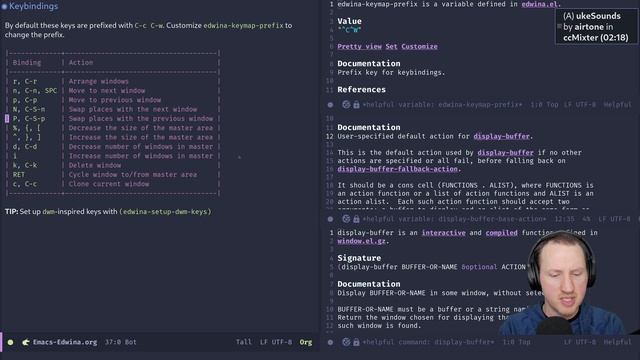
Task: Click the Emacs-Edwina.org buffer name
Action: (65, 342)
